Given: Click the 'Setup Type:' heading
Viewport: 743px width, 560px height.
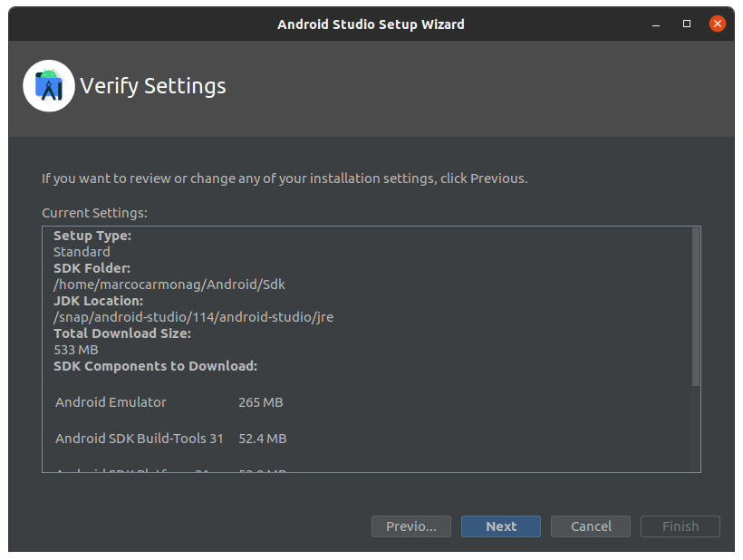Looking at the screenshot, I should [92, 236].
